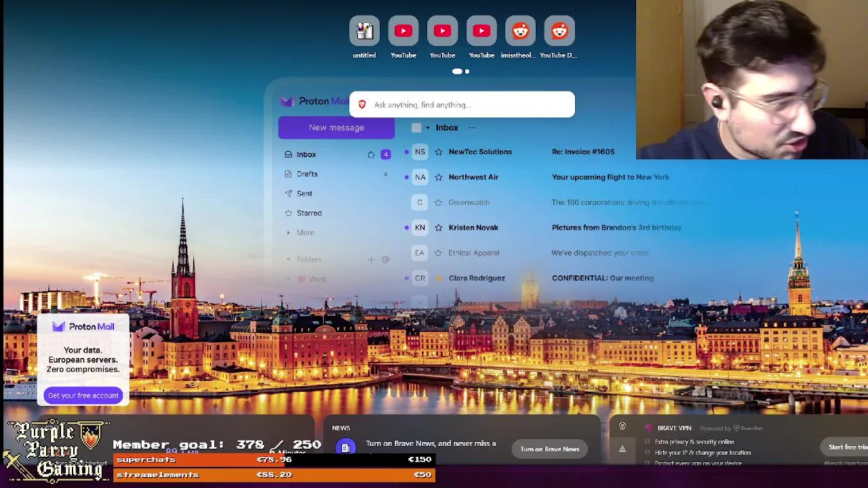Click the Proton Mail logo in ad card

(x=83, y=327)
